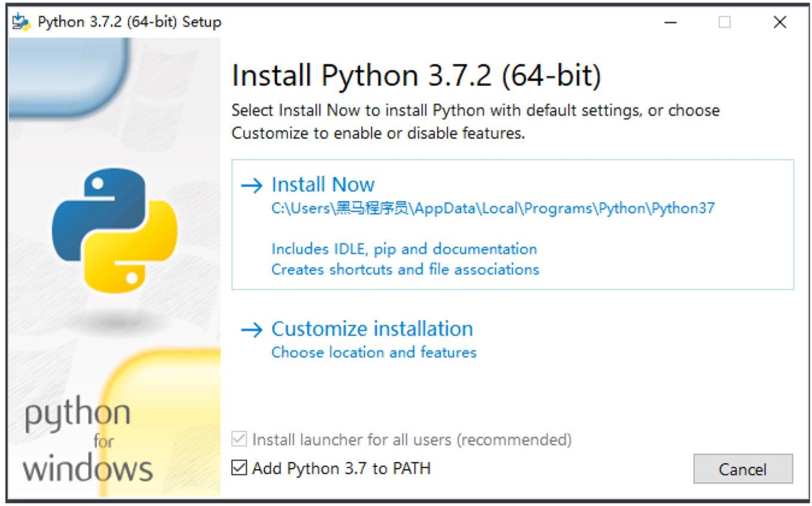Click the arrow icon beside Install Now
The image size is (812, 506).
point(251,186)
